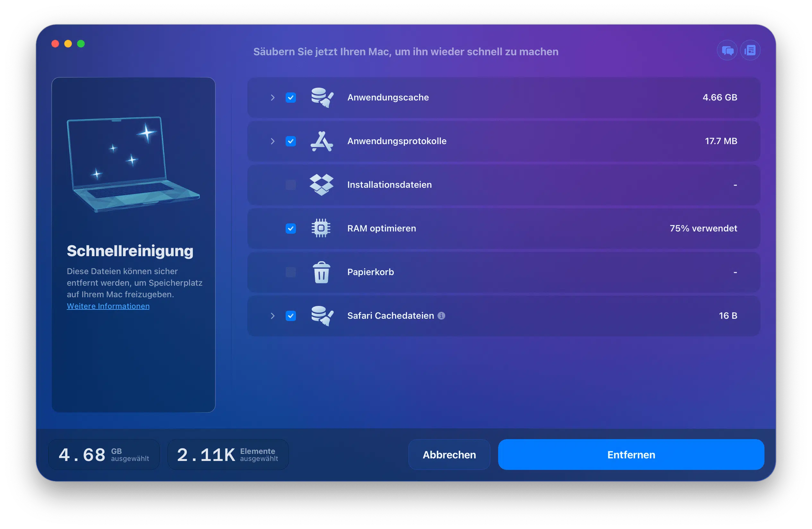Click the Papierkorb trash can icon
812x529 pixels.
(321, 272)
